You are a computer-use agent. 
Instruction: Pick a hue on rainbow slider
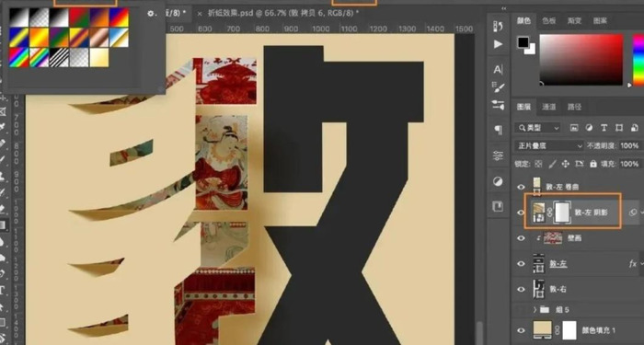pyautogui.click(x=638, y=60)
